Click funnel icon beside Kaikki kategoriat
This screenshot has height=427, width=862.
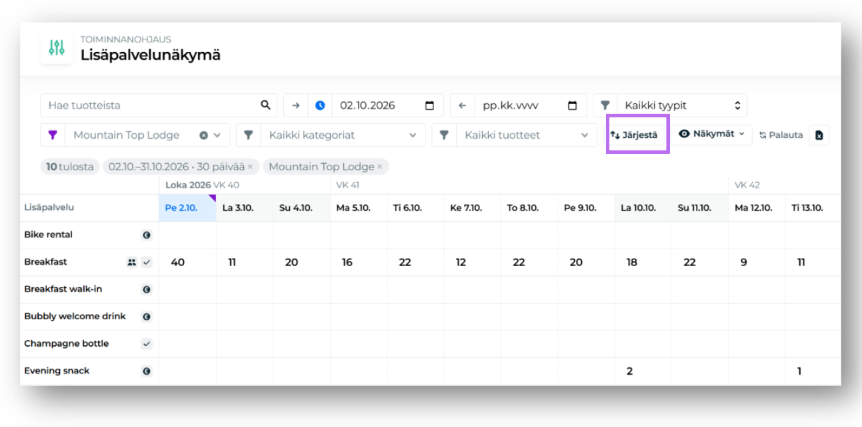(248, 135)
